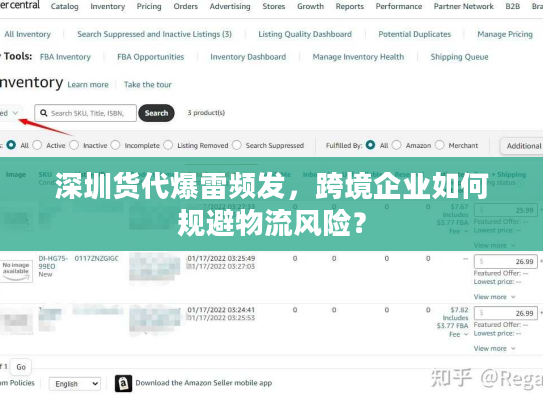Select the Listing Removed radio button
This screenshot has width=543, height=408.
pyautogui.click(x=168, y=145)
